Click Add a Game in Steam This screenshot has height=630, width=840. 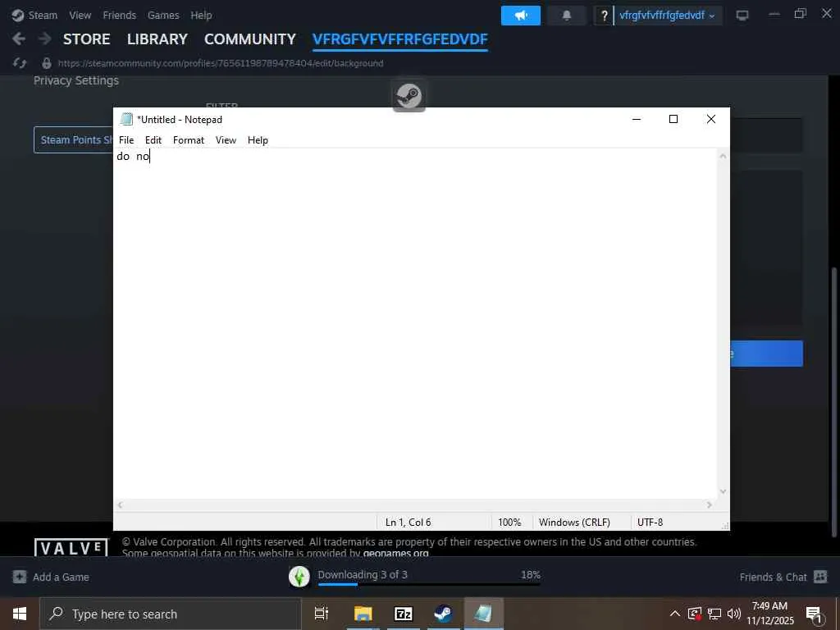pyautogui.click(x=61, y=577)
